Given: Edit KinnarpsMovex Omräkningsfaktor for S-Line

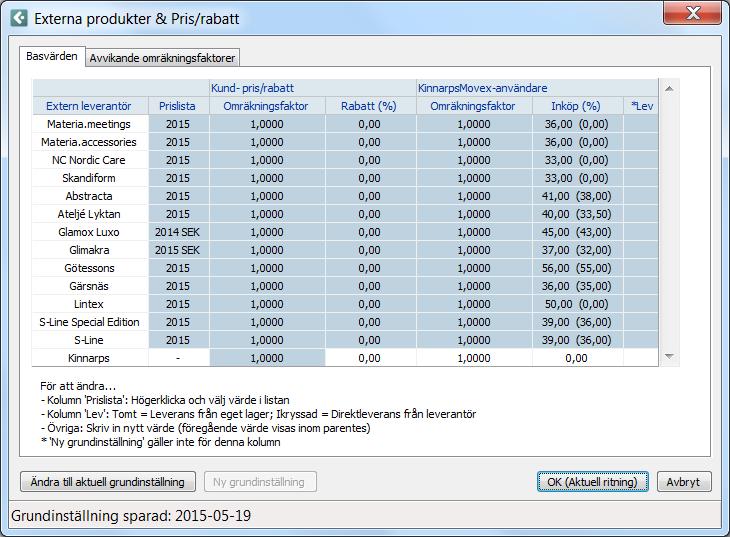Looking at the screenshot, I should pos(474,340).
